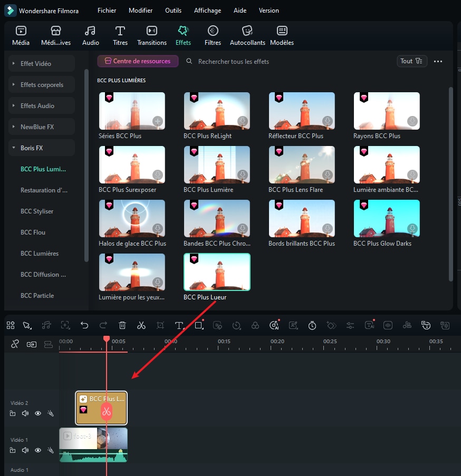Collapse the Boris FX category
The image size is (461, 476).
(42, 148)
